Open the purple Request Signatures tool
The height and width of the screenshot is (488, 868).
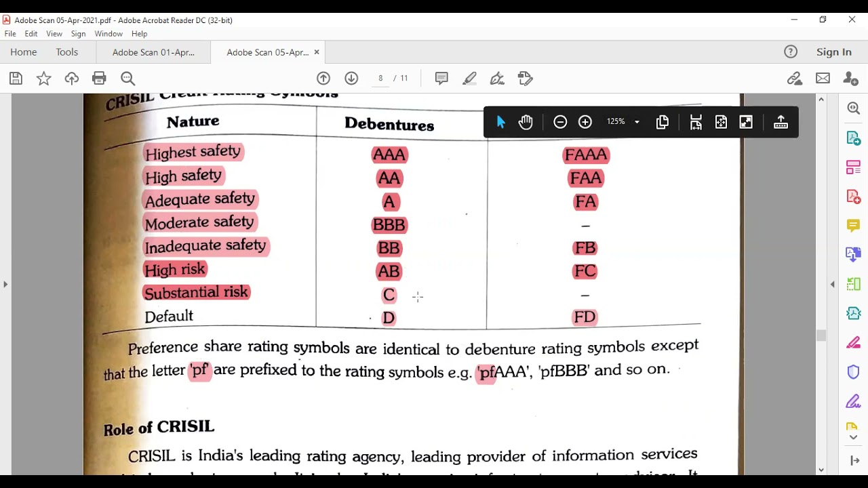tap(853, 401)
